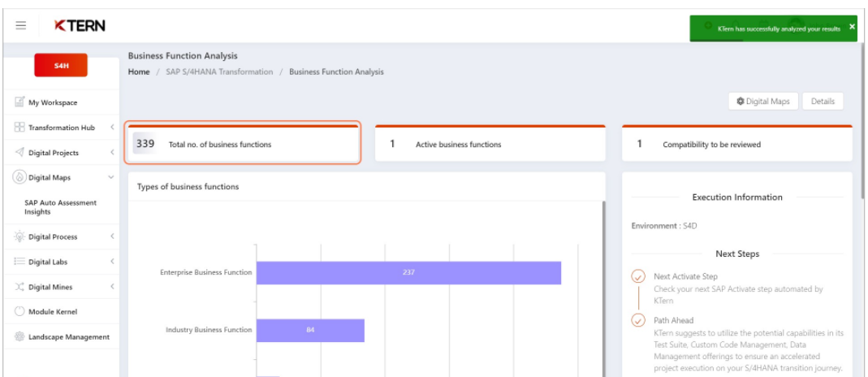868x377 pixels.
Task: Click the Path Ahead heading
Action: 673,321
